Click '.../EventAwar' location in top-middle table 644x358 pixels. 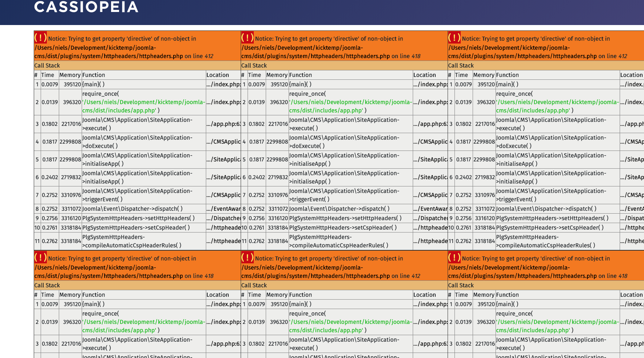(x=431, y=209)
